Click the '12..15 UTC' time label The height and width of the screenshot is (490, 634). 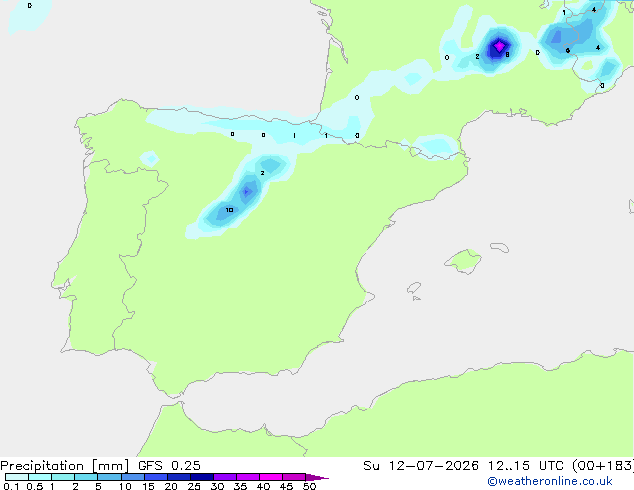click(x=525, y=466)
